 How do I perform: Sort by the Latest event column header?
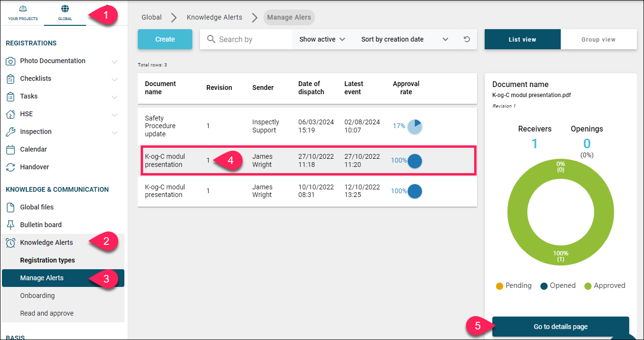[354, 88]
